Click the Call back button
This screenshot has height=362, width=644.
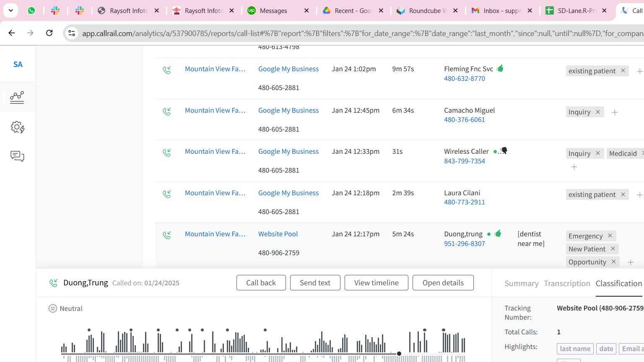[x=261, y=283]
